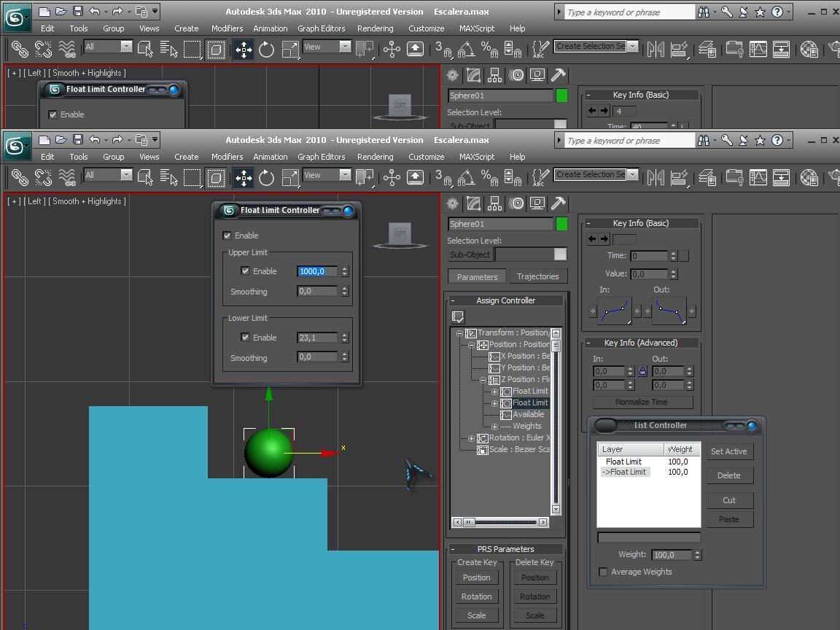Click Create Key Position button

click(x=477, y=577)
